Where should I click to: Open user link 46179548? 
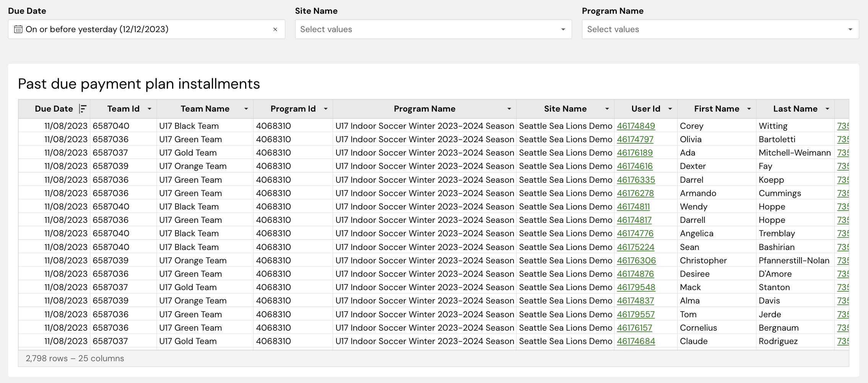tap(636, 287)
